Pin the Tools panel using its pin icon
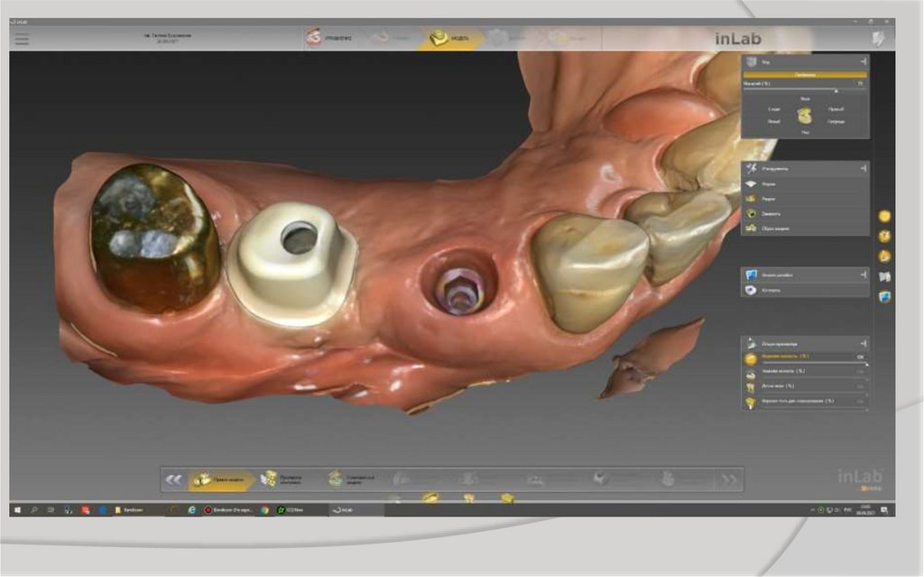Screen dimensions: 924x577 (x=864, y=169)
